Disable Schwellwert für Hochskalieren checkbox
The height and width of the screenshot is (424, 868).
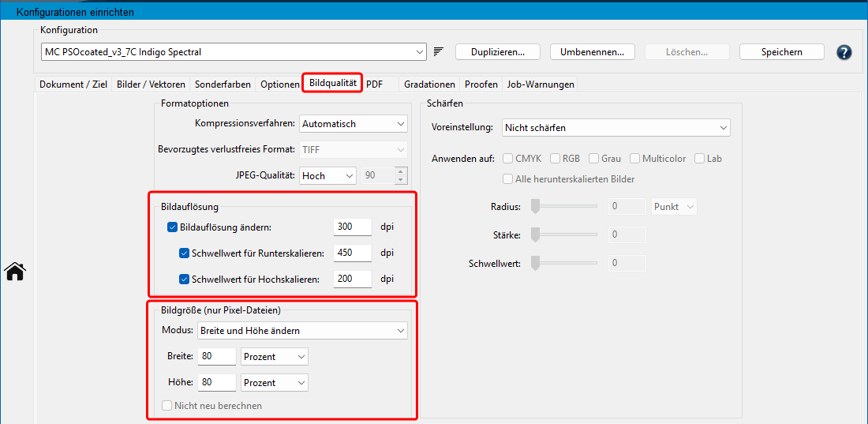pos(185,279)
